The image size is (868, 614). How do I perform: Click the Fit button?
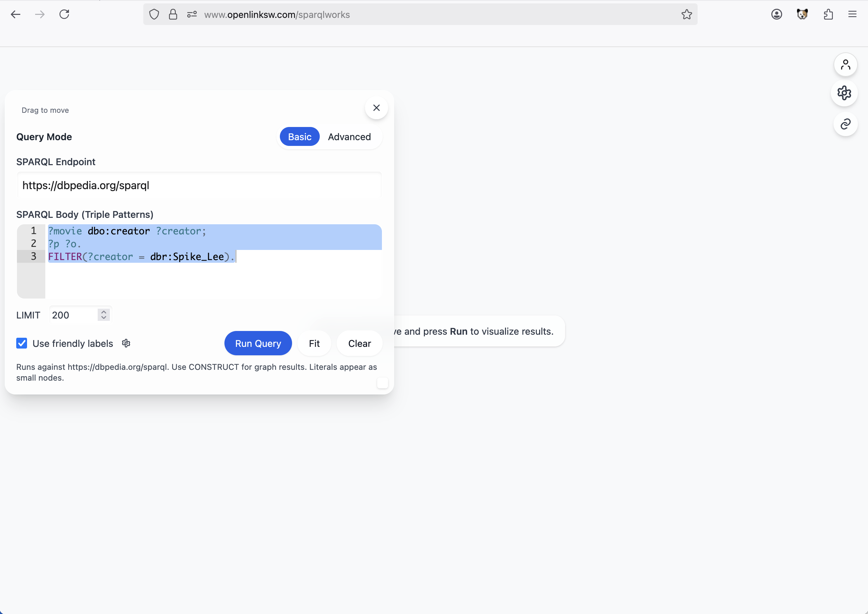pyautogui.click(x=314, y=343)
